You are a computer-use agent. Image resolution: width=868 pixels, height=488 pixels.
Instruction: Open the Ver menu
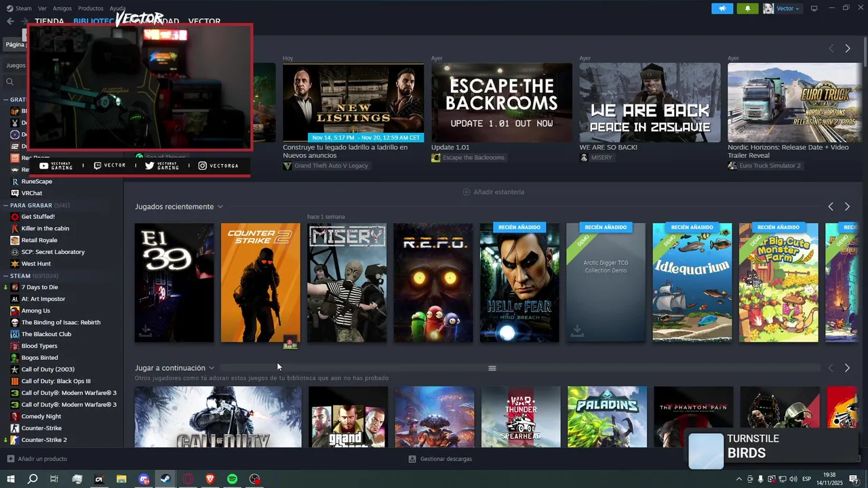(43, 8)
